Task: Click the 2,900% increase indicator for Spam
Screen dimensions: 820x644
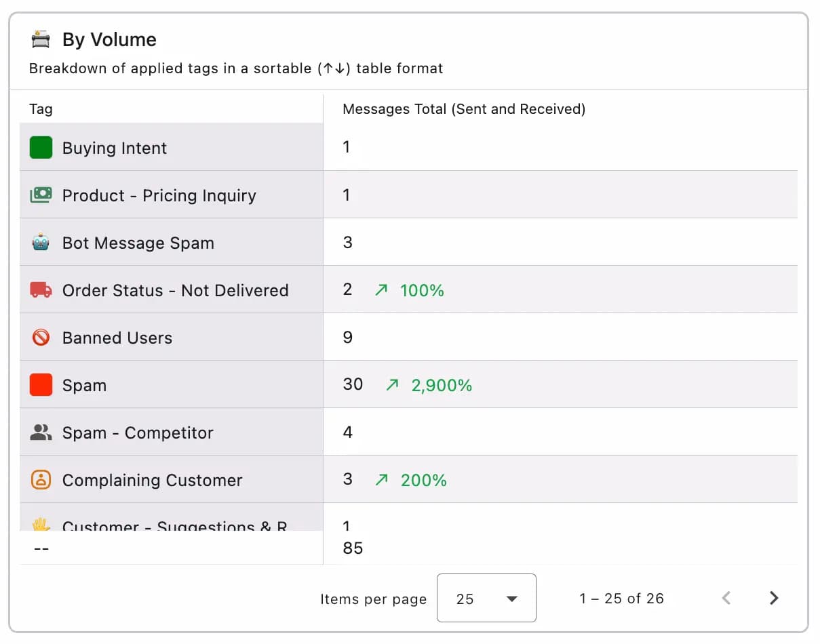Action: click(441, 385)
